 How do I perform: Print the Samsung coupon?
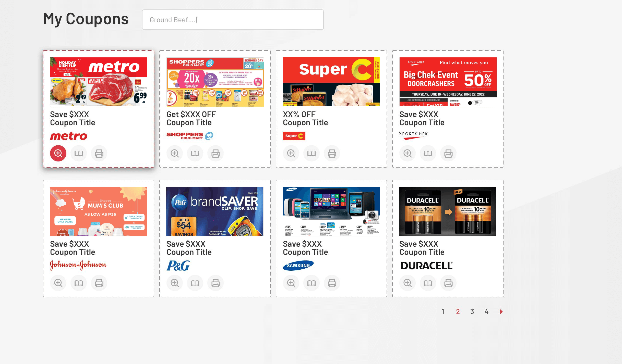(332, 283)
